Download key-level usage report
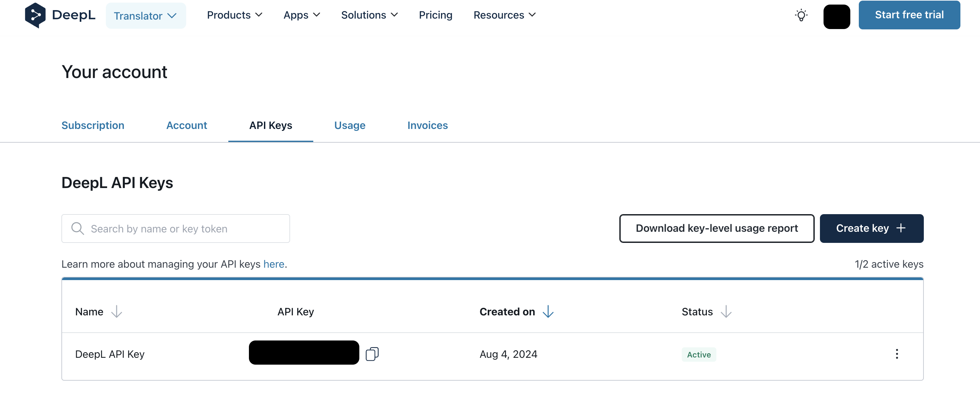980x395 pixels. click(x=716, y=228)
